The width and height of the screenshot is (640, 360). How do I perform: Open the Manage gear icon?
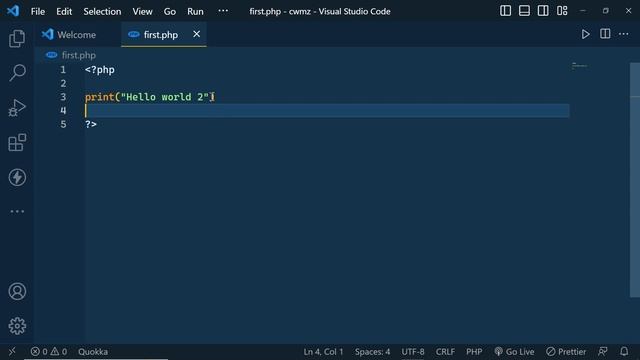coord(17,326)
